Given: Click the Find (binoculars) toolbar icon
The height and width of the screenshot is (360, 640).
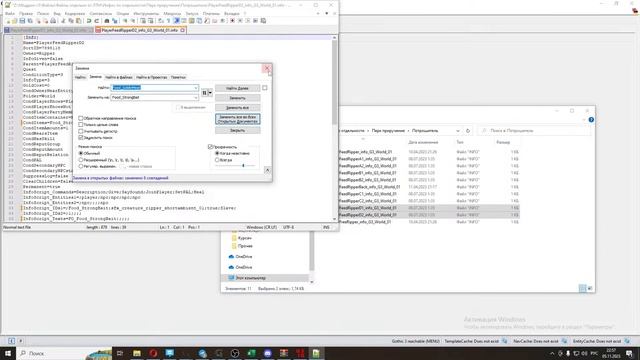Looking at the screenshot, I should 107,21.
